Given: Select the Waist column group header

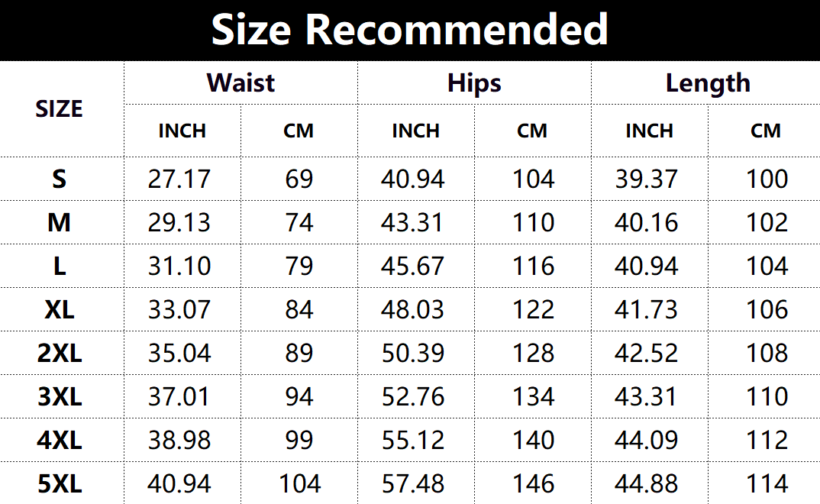Looking at the screenshot, I should click(x=241, y=82).
